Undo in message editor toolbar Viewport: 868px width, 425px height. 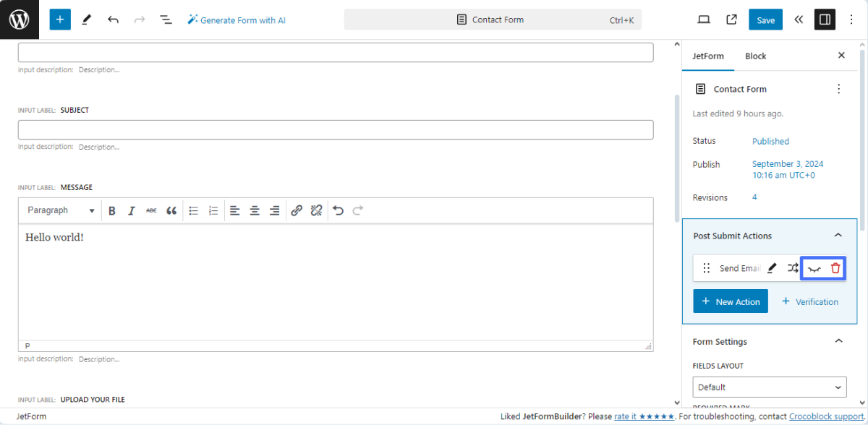(338, 210)
